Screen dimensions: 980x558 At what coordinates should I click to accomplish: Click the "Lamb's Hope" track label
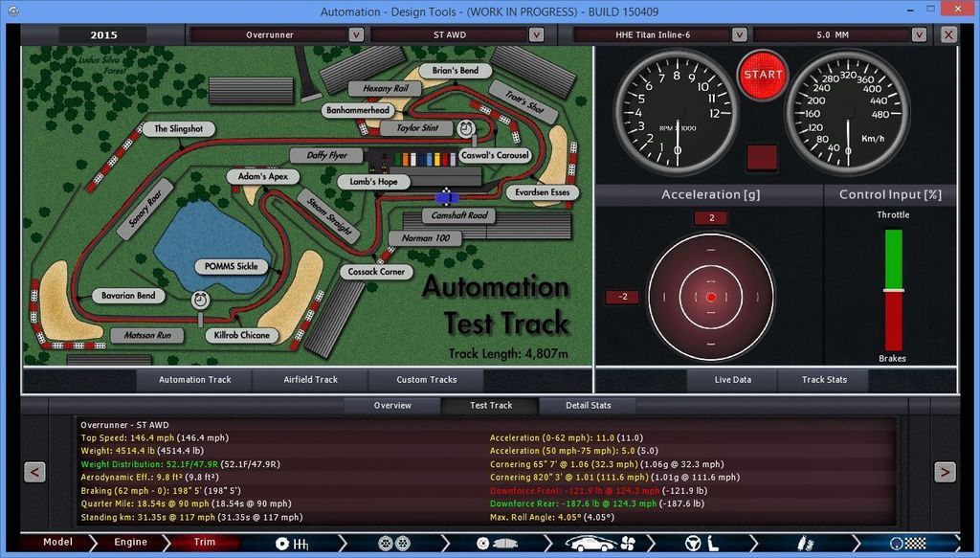point(374,182)
